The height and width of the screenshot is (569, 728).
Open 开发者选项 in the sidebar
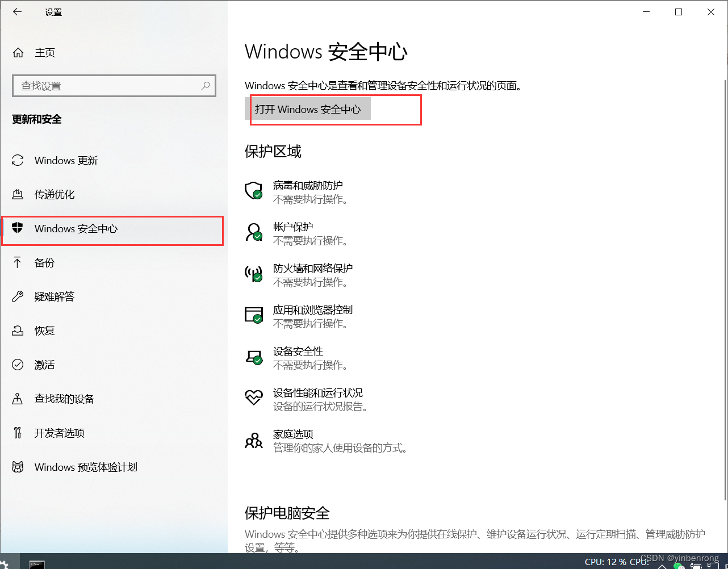[x=114, y=433]
